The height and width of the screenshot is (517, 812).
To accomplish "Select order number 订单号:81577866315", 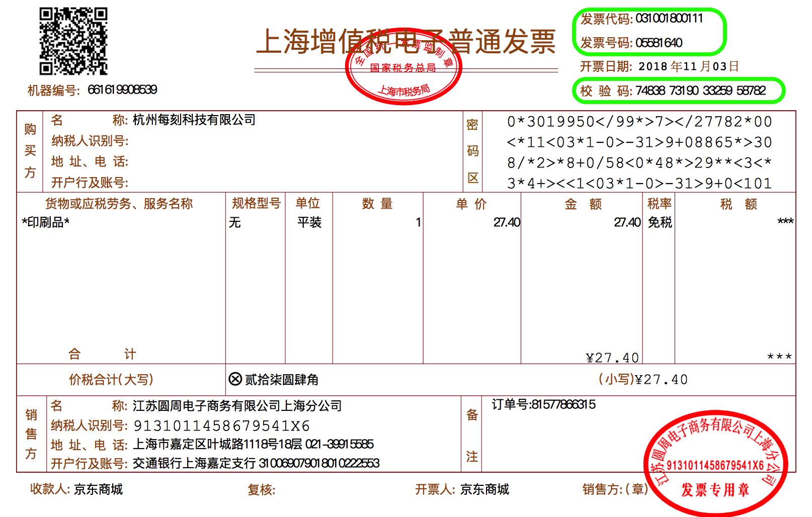I will point(544,404).
